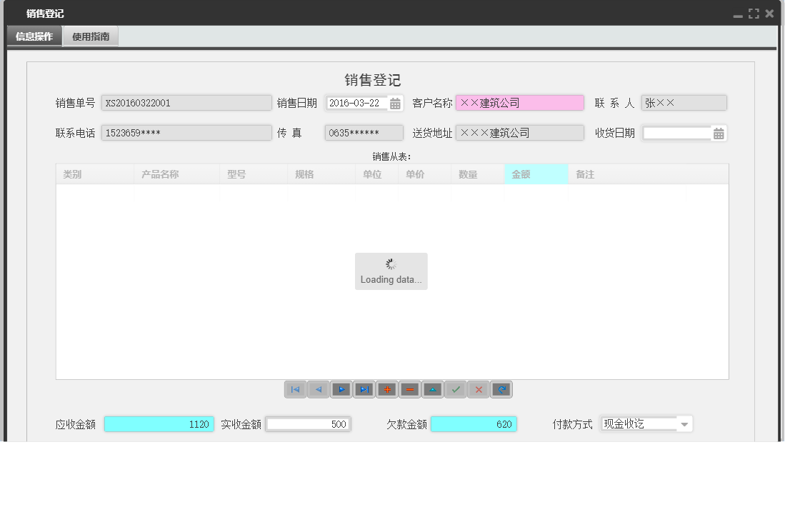The height and width of the screenshot is (532, 785).
Task: Click the next record blue arrow icon
Action: (341, 389)
